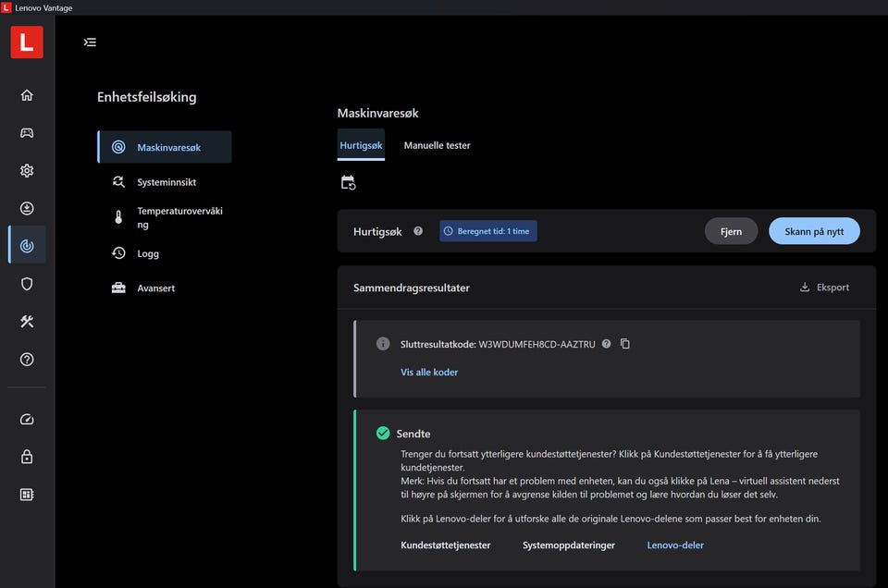
Task: Click the Systeminnsikt icon in the menu
Action: 118,181
